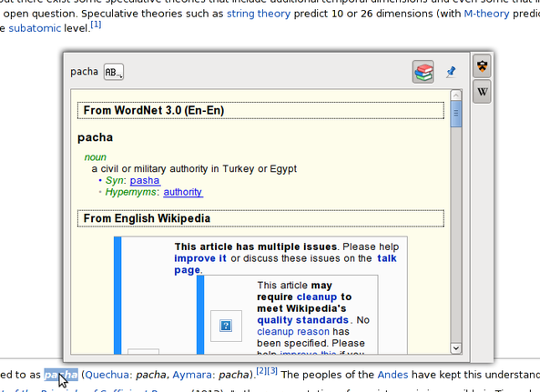Click the highlighted word pacha in article
540x392 pixels.
click(61, 375)
